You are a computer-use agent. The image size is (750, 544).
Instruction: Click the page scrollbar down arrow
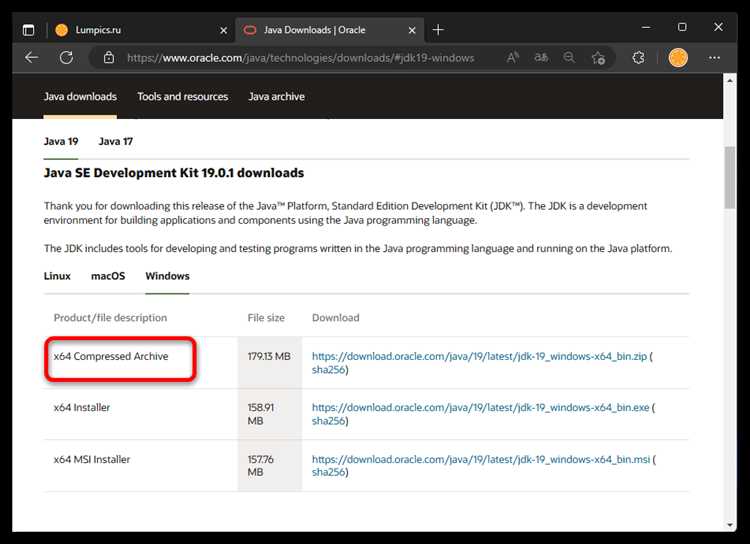coord(730,525)
